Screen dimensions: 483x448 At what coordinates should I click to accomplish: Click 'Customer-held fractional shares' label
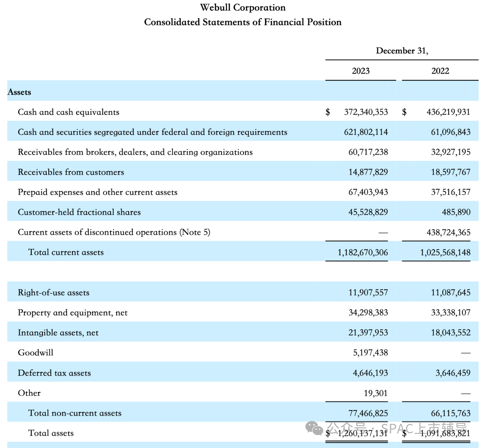(79, 212)
